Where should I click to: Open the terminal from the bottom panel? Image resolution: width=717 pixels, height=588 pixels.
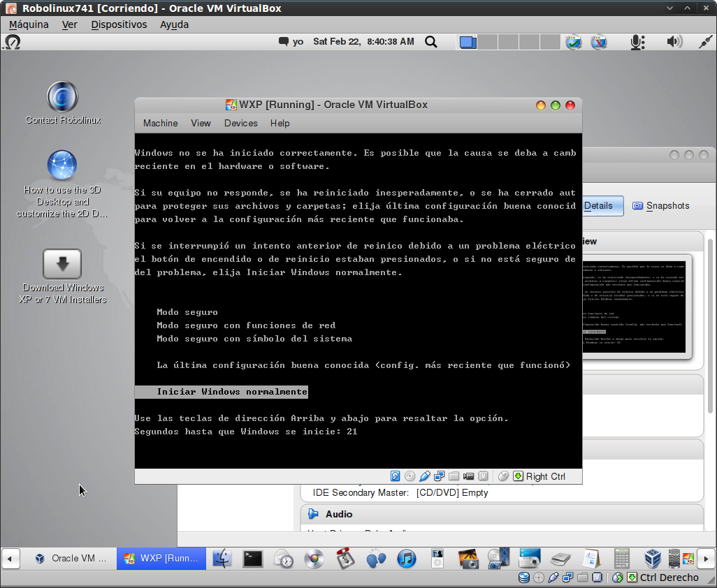tap(253, 559)
